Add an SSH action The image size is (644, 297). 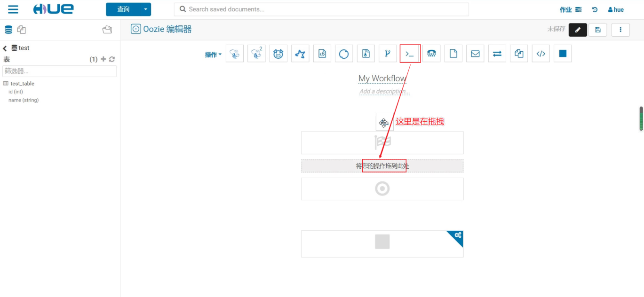[431, 54]
